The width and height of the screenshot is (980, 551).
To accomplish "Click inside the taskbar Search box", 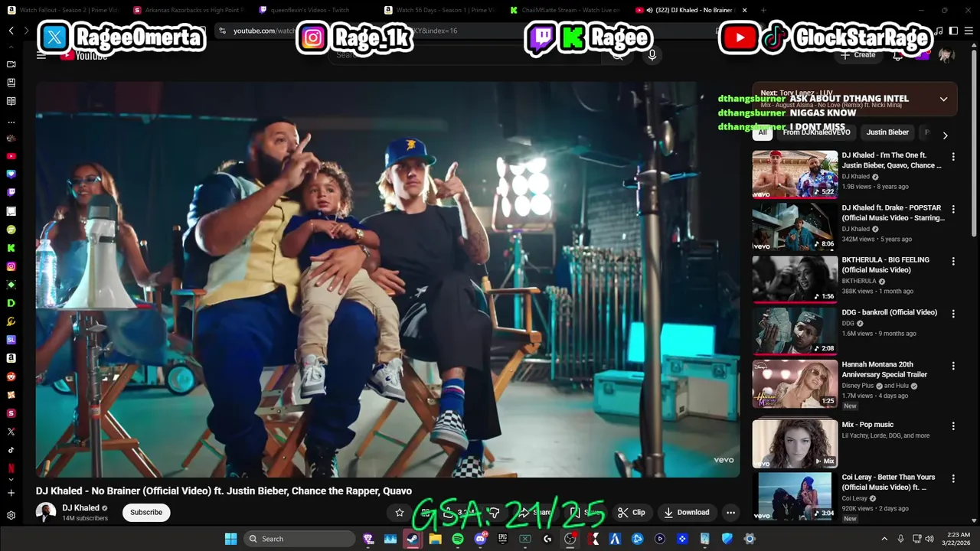I will [299, 539].
